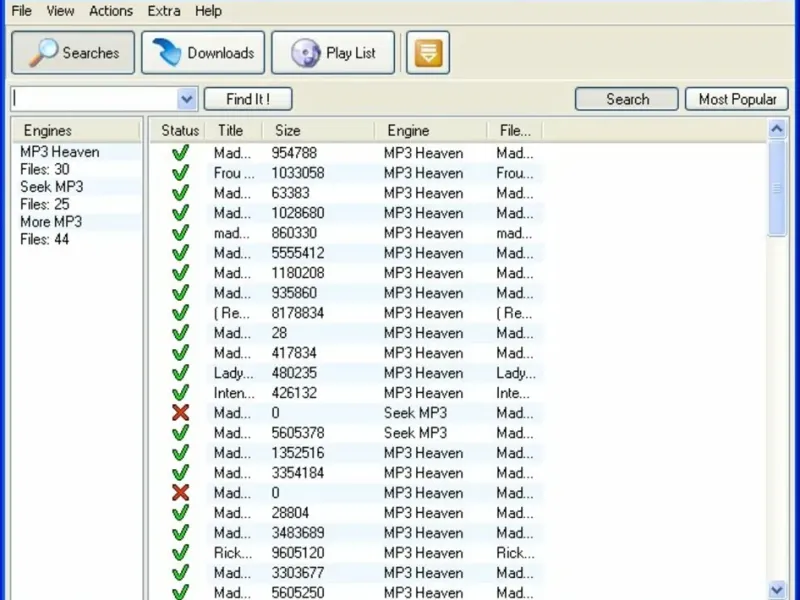Select More MP3 in Engines list
The width and height of the screenshot is (800, 600).
click(51, 222)
